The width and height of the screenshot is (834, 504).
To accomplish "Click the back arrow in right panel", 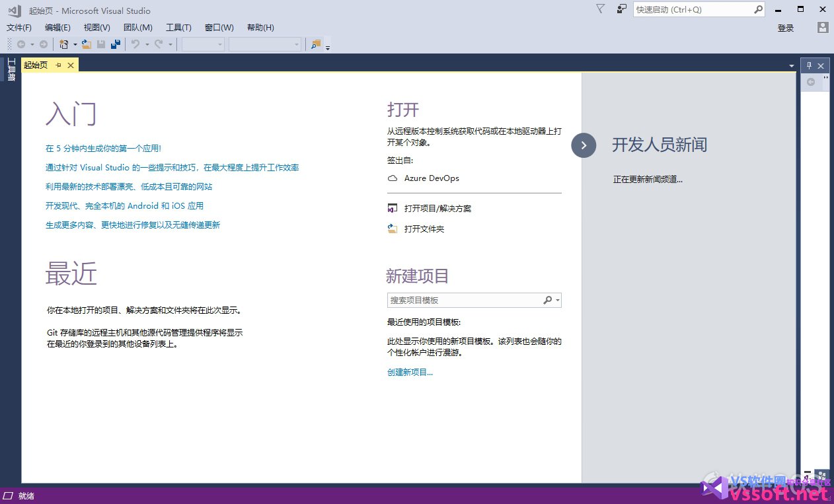I will click(811, 82).
